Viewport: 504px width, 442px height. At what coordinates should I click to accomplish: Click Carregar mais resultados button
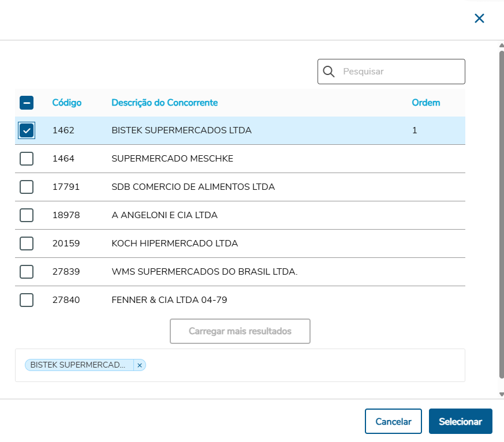[x=240, y=331]
